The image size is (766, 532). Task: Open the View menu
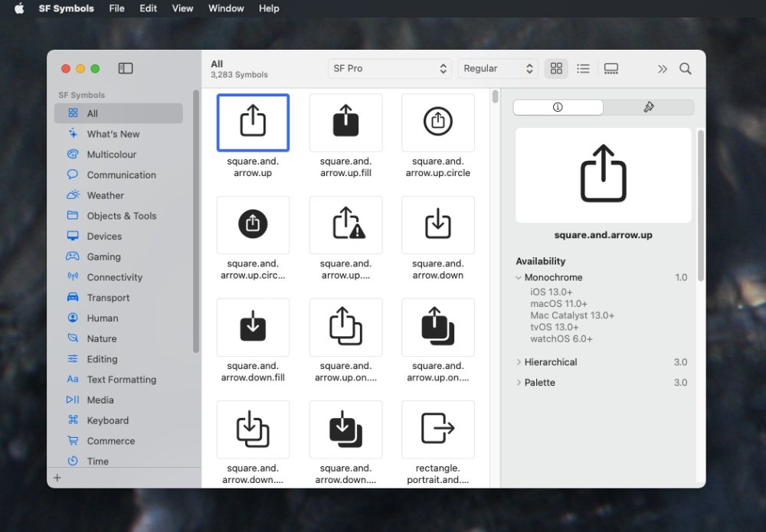tap(182, 8)
